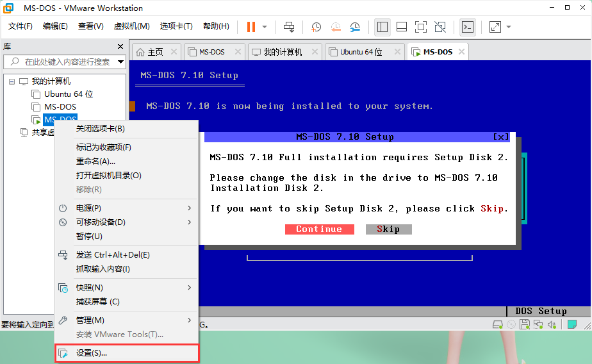This screenshot has width=592, height=364.
Task: Click the stretch guest display toolbar icon
Action: [495, 27]
